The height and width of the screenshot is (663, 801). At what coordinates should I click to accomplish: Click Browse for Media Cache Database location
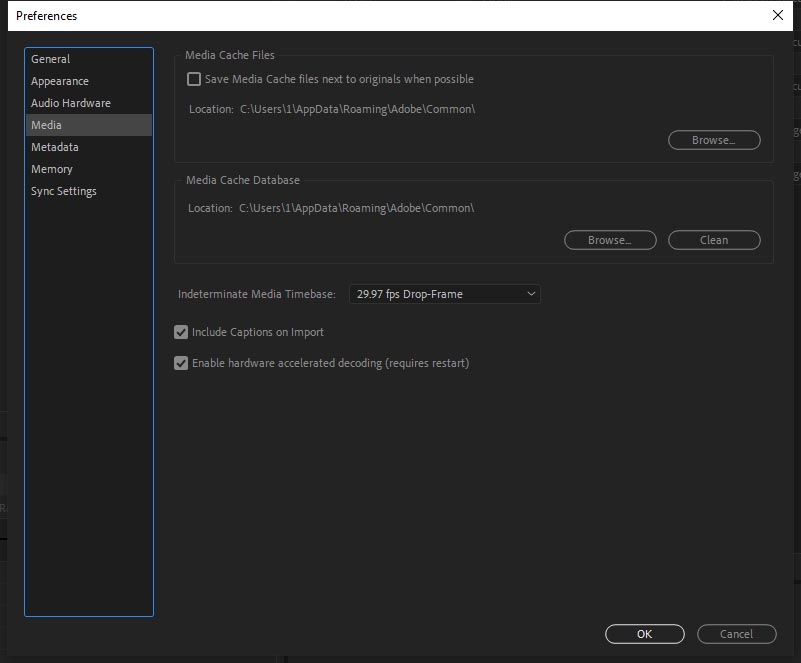tap(610, 240)
